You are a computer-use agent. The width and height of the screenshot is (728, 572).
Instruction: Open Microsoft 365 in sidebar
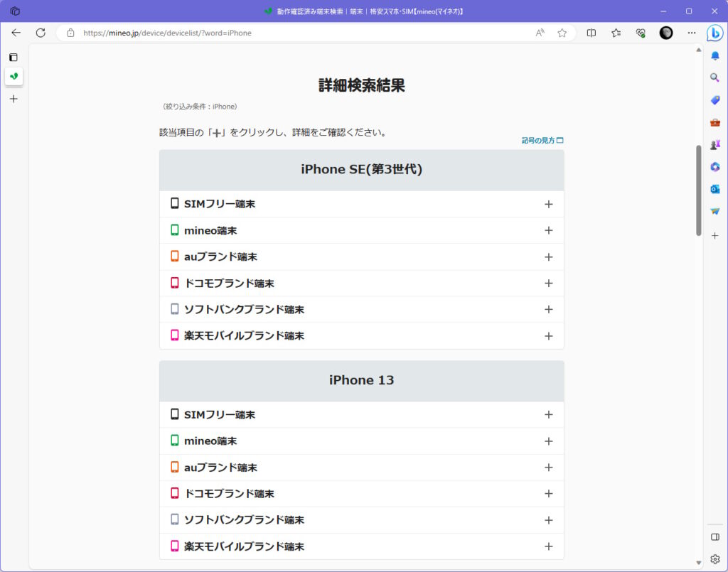coord(715,166)
